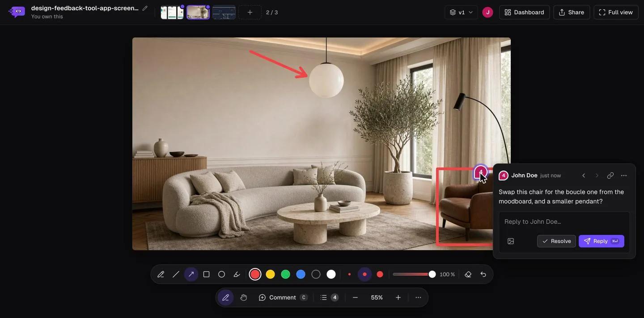This screenshot has width=644, height=318.
Task: Zoom in with the plus button
Action: pos(398,297)
